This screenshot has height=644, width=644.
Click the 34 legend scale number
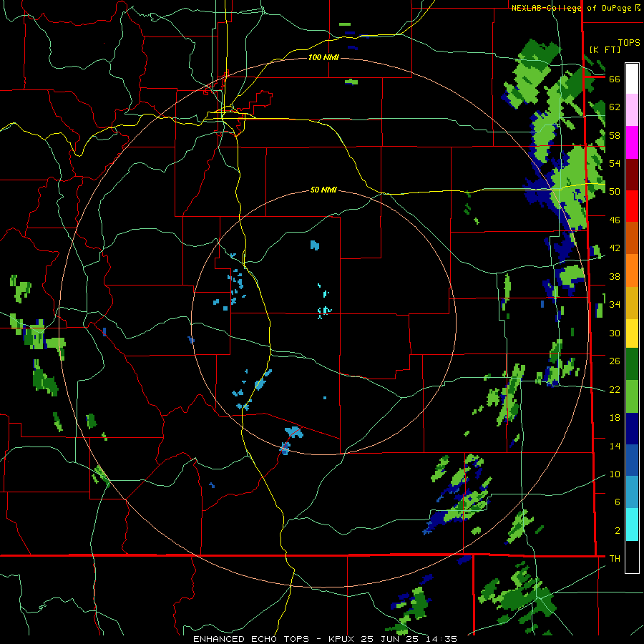point(615,305)
